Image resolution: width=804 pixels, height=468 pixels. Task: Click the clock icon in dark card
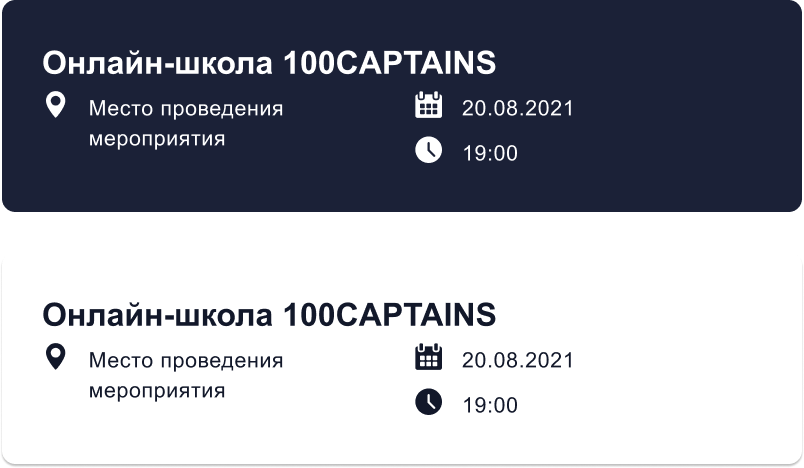[429, 150]
